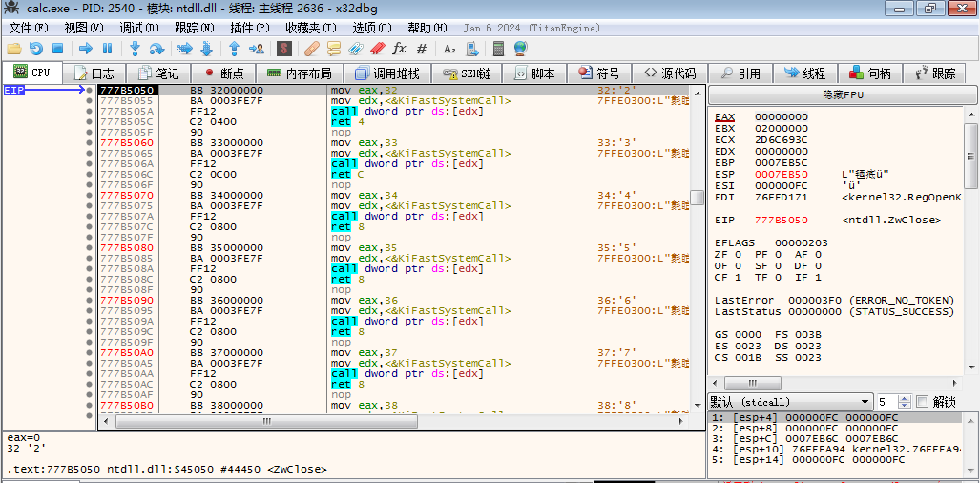This screenshot has height=483, width=980.
Task: Click the Run Till Return icon
Action: (x=235, y=48)
